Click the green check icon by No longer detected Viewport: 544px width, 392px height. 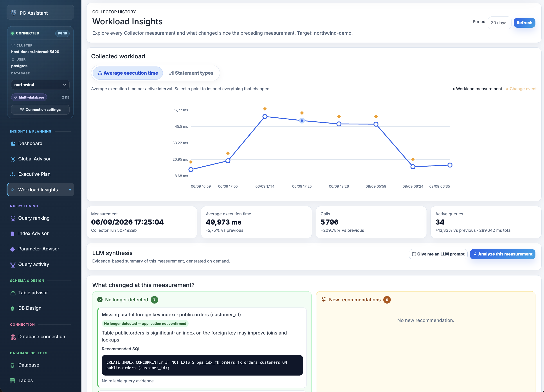point(100,299)
